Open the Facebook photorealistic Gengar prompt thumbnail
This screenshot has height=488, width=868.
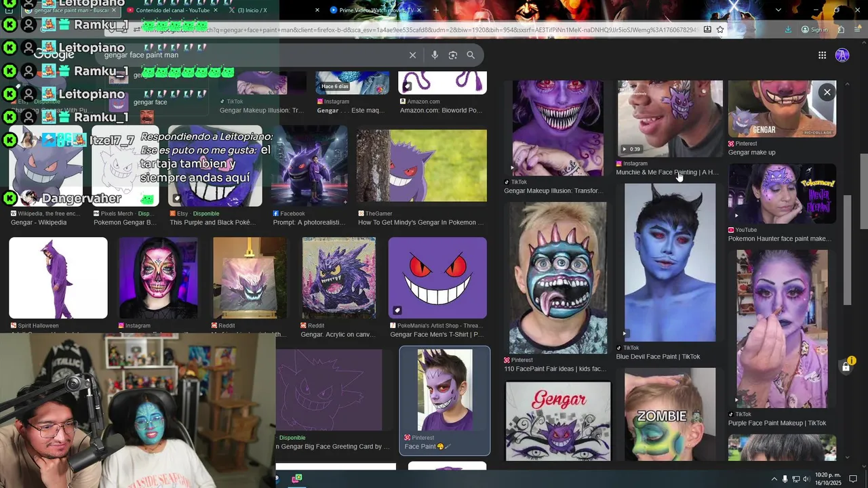[309, 166]
